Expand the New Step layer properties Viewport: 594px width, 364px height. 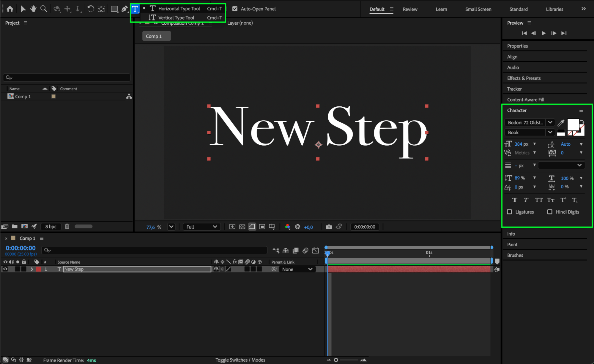[32, 269]
